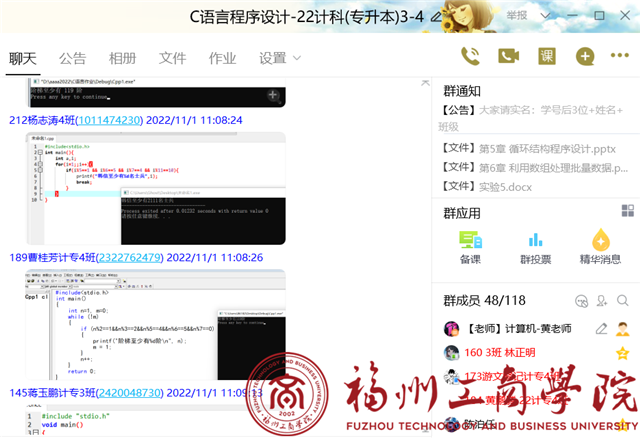Open the 精华消息 essence messages app
The width and height of the screenshot is (640, 438).
(x=600, y=246)
